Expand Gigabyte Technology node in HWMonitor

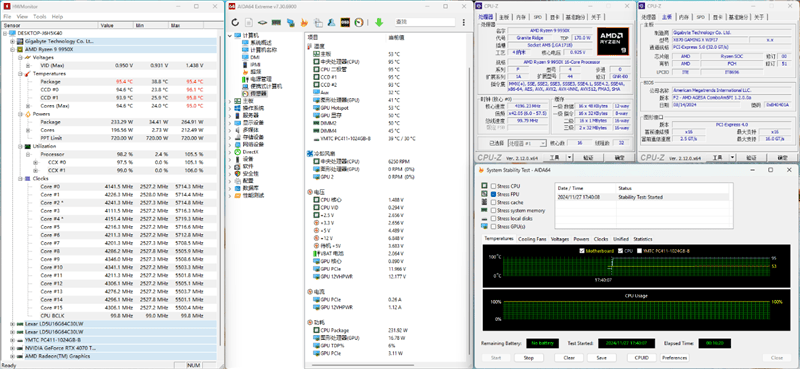tap(12, 41)
